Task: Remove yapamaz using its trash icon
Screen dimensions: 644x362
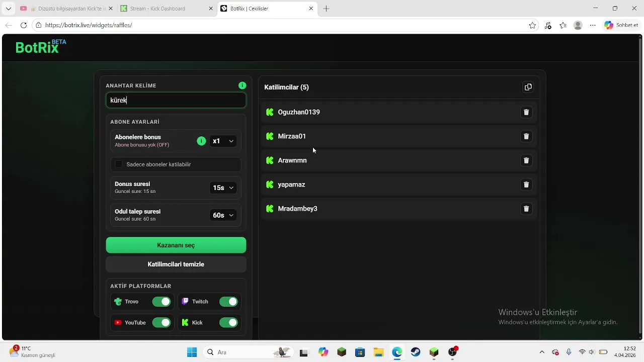Action: coord(526,185)
